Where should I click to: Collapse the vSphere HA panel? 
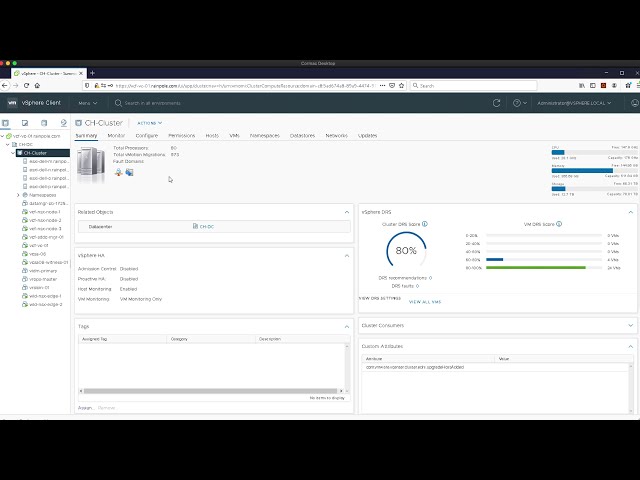[x=347, y=256]
